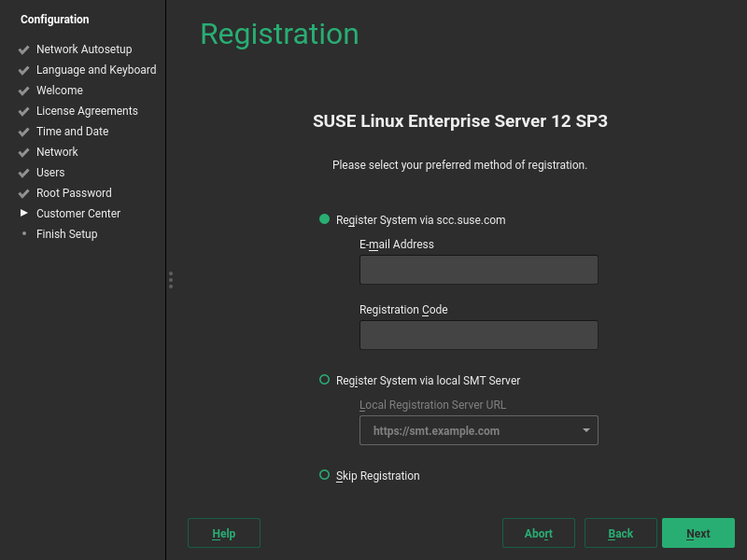Click checkmark icon beside Network Autosetup
This screenshot has height=560, width=747.
click(x=24, y=49)
